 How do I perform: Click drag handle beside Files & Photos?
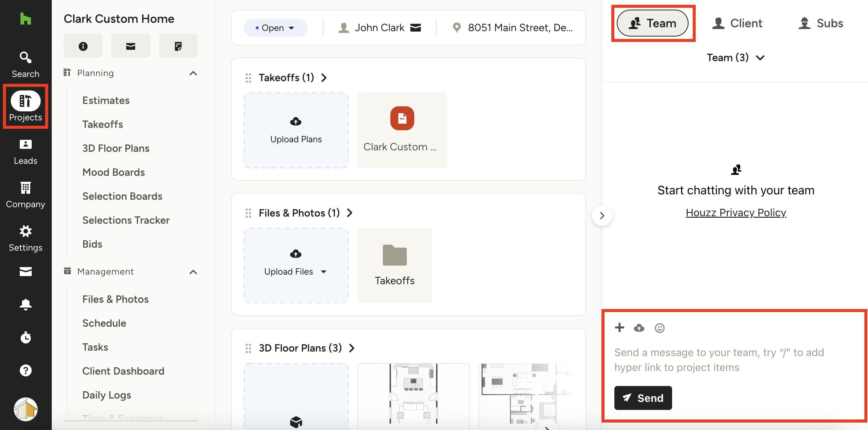tap(248, 213)
